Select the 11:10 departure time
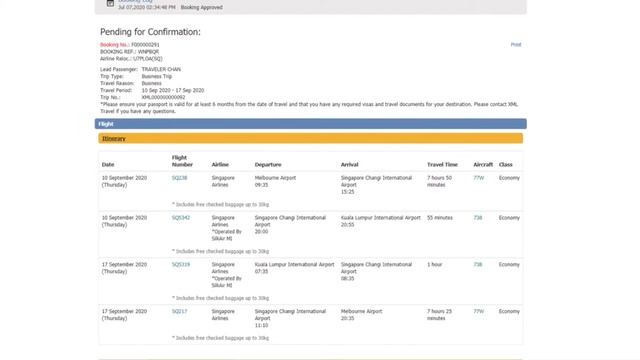Viewport: 640px width, 360px height. click(261, 325)
